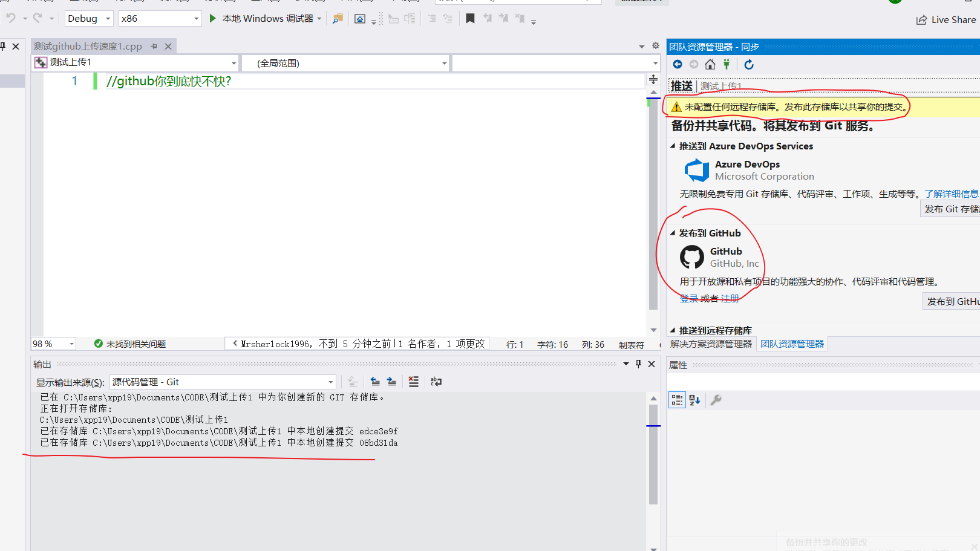This screenshot has width=980, height=551.
Task: Switch to 解决方案资源管理器 tab
Action: click(x=711, y=344)
